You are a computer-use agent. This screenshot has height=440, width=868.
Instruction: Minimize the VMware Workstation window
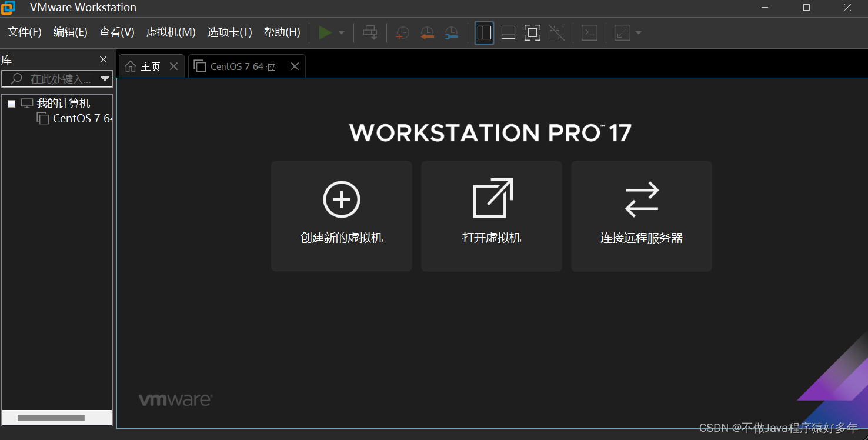point(764,8)
